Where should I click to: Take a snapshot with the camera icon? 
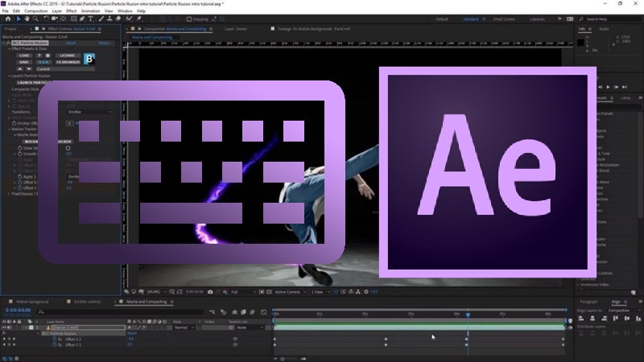(209, 292)
